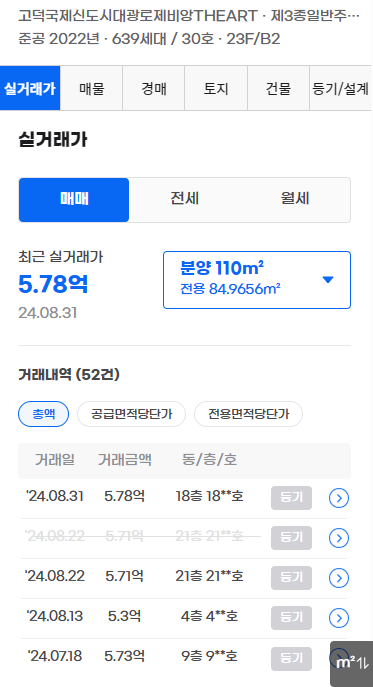373x687 pixels.
Task: Select 공급면적당단가 price filter chip
Action: pos(131,414)
